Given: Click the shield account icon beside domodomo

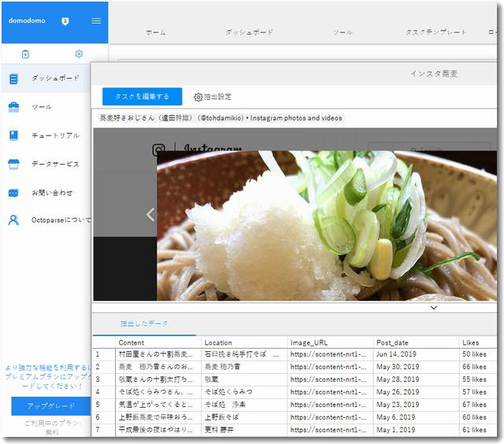Looking at the screenshot, I should click(x=65, y=20).
